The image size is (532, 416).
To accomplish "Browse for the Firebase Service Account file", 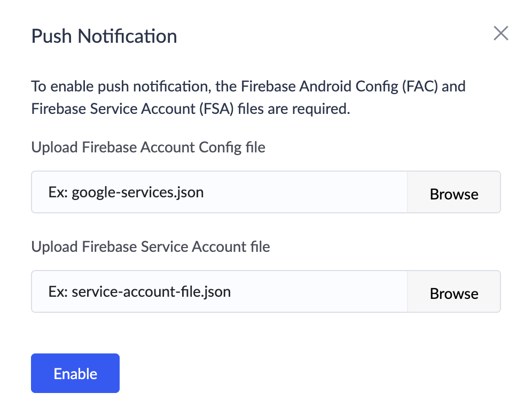I will pos(454,292).
